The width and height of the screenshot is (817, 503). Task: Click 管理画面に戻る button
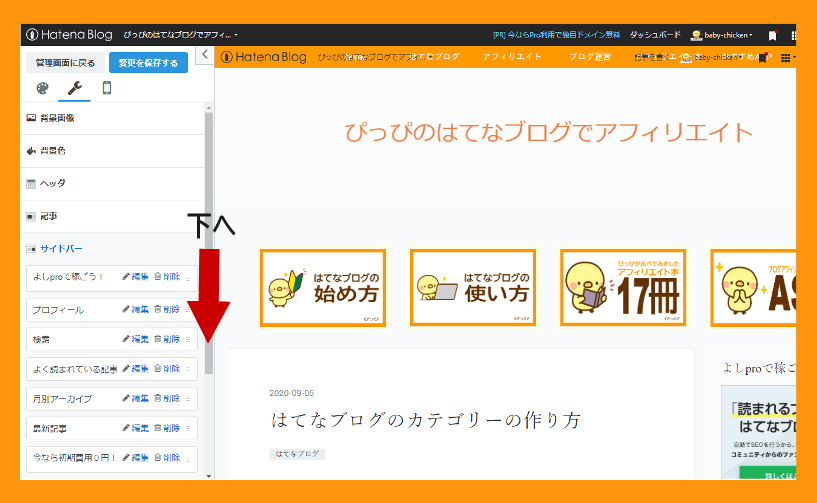(x=65, y=63)
